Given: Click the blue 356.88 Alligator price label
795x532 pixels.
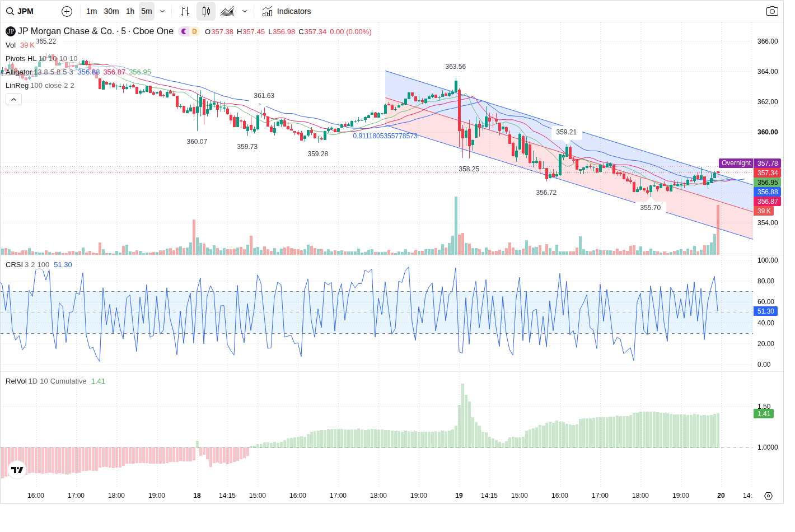Looking at the screenshot, I should pyautogui.click(x=768, y=192).
